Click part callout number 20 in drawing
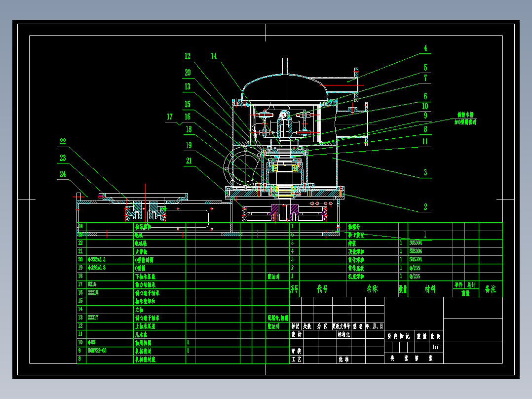The width and height of the screenshot is (532, 399). pos(188,73)
